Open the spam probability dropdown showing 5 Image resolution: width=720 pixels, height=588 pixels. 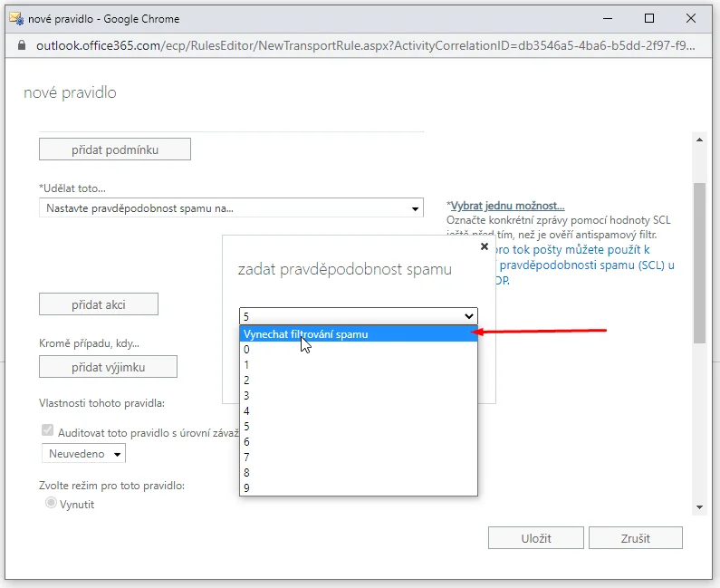point(359,316)
